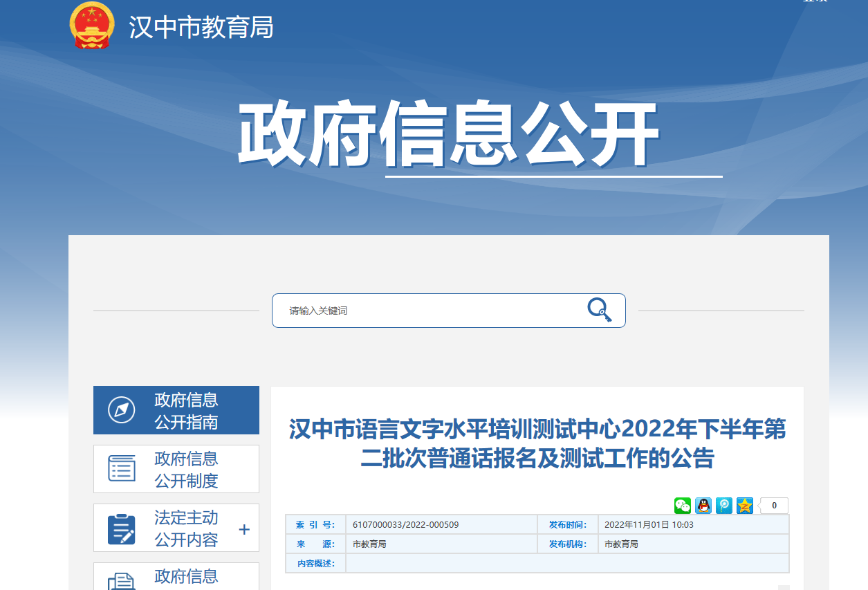Click the article title about 普通话报名及测试
Viewport: 868px width, 590px height.
pos(537,443)
